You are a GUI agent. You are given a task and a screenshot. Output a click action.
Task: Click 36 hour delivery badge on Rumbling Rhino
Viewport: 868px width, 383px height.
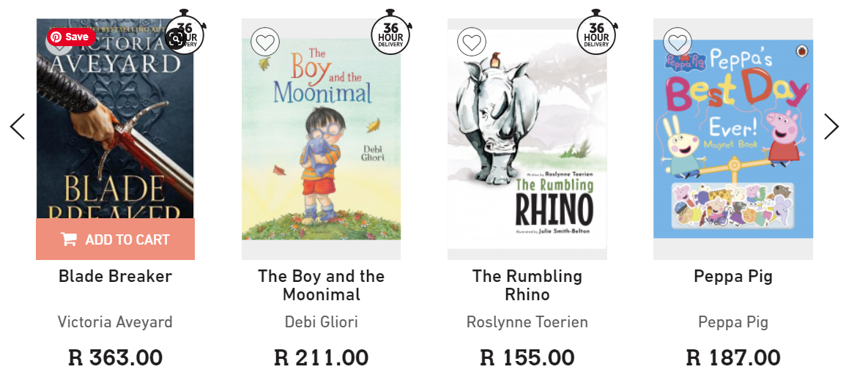(596, 33)
